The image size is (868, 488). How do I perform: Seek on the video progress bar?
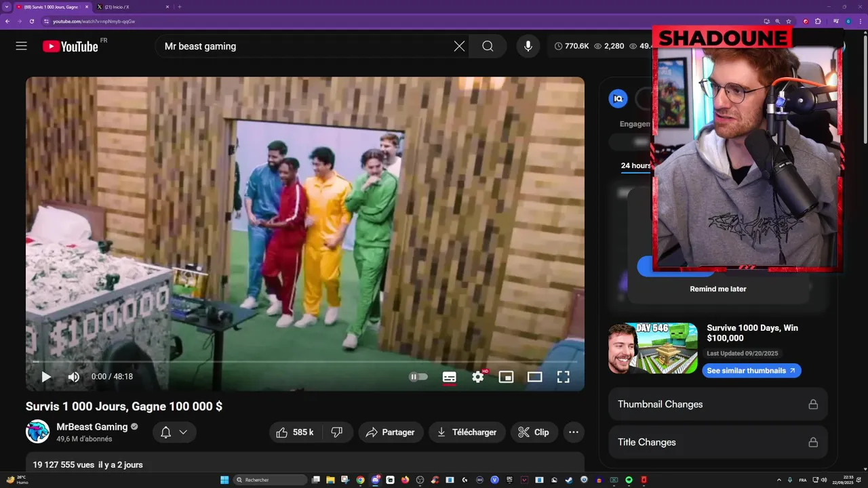[304, 362]
